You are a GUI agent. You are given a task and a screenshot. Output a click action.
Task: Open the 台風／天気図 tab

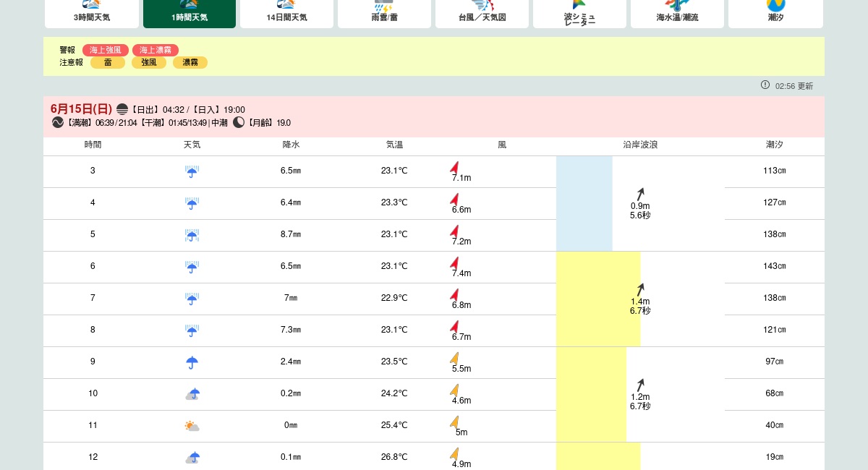click(x=482, y=13)
